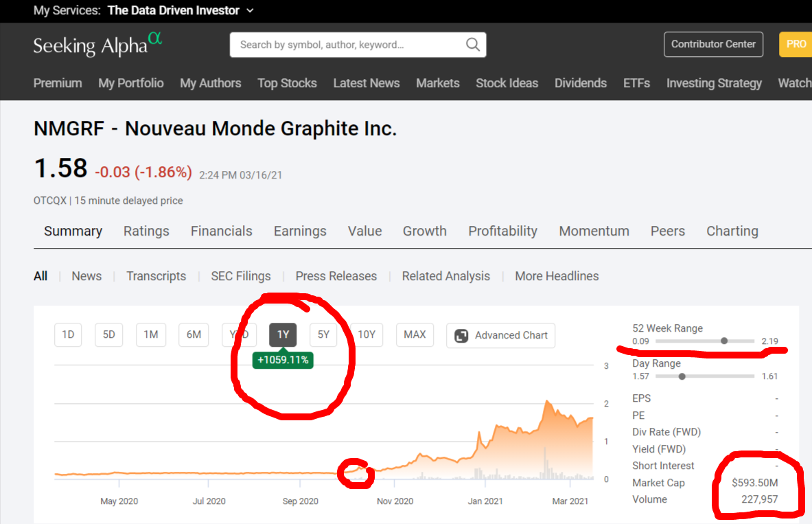
Task: Click the Volume value 227,957
Action: tap(759, 500)
